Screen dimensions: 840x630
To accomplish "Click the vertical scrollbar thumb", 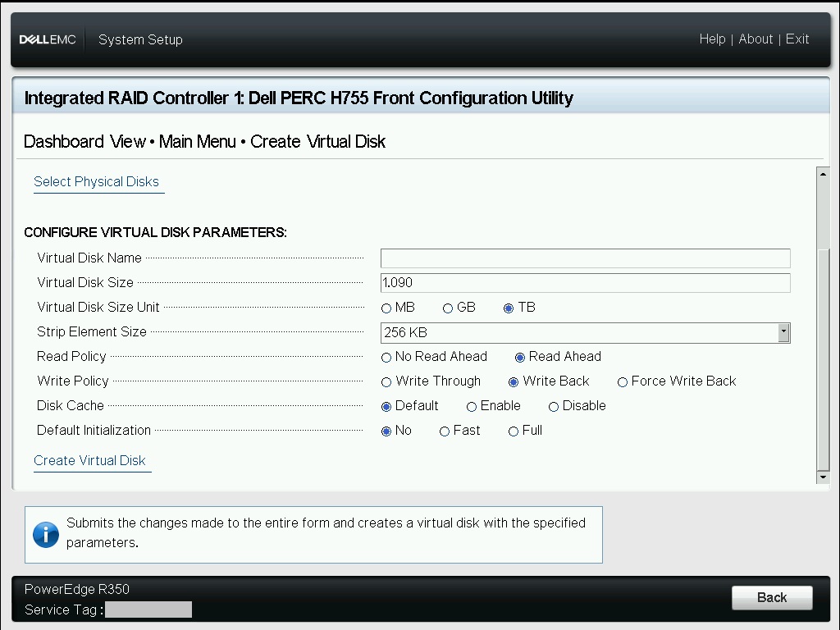I will (x=823, y=359).
